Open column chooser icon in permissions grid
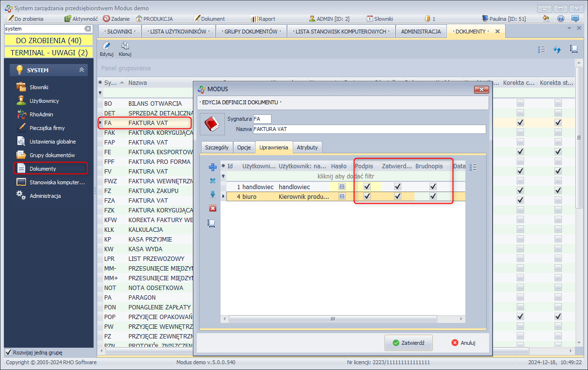Viewport: 588px width, 370px height. 474,167
